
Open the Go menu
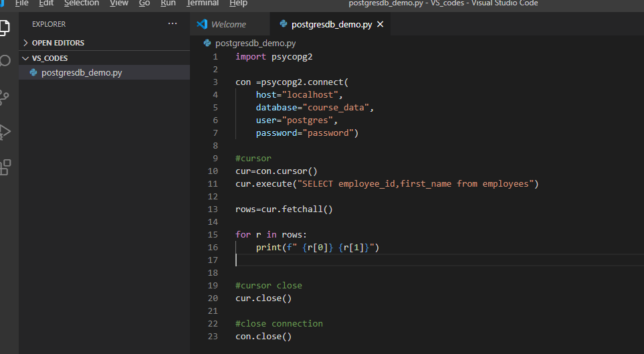click(144, 3)
